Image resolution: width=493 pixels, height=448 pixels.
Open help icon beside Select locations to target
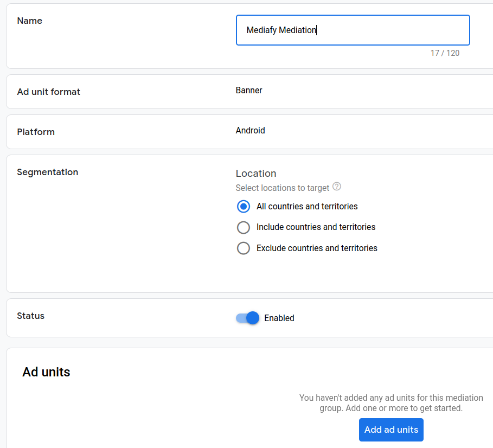pos(337,187)
